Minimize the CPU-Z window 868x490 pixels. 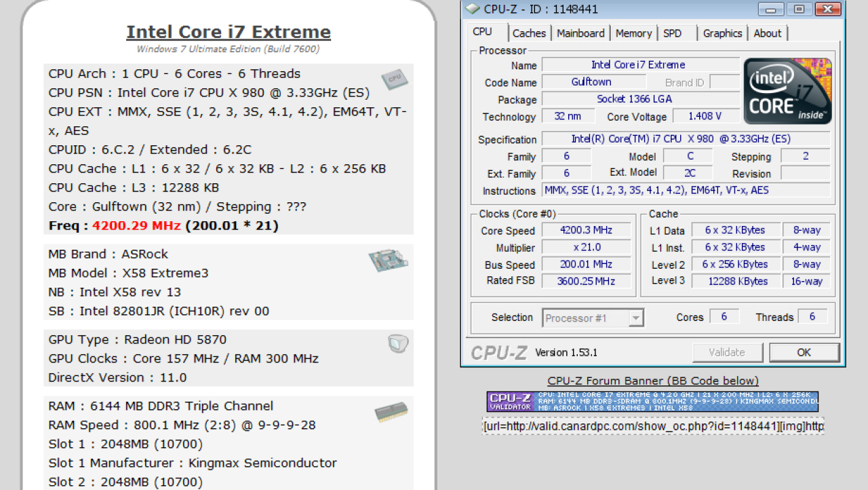pos(771,9)
